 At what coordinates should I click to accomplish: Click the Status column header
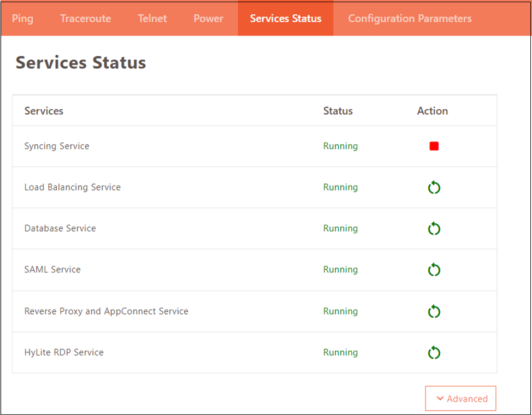(x=338, y=111)
